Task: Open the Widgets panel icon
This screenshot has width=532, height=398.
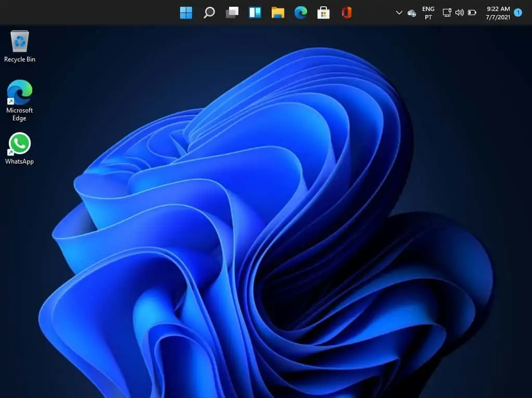Action: (x=255, y=13)
